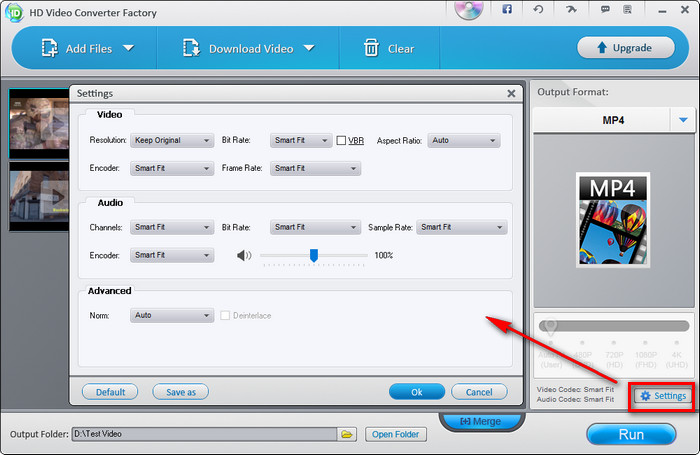Image resolution: width=700 pixels, height=455 pixels.
Task: Click the Output Folder path field
Action: (204, 434)
